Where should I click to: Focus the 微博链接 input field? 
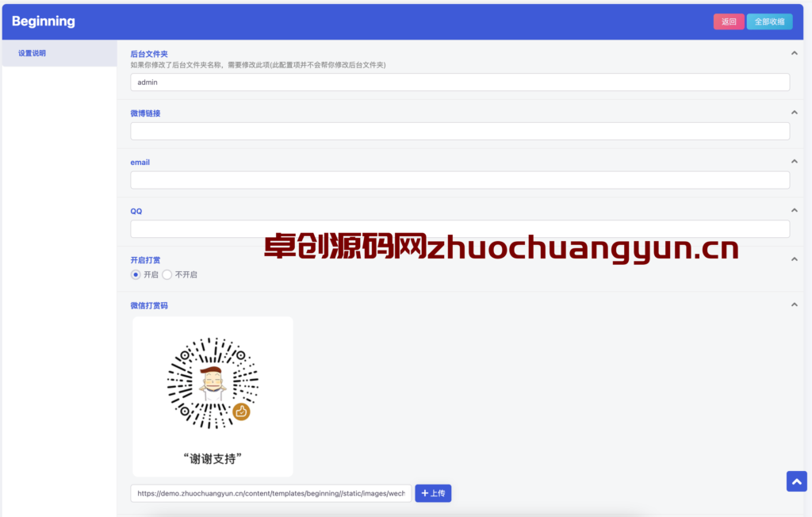pyautogui.click(x=460, y=131)
